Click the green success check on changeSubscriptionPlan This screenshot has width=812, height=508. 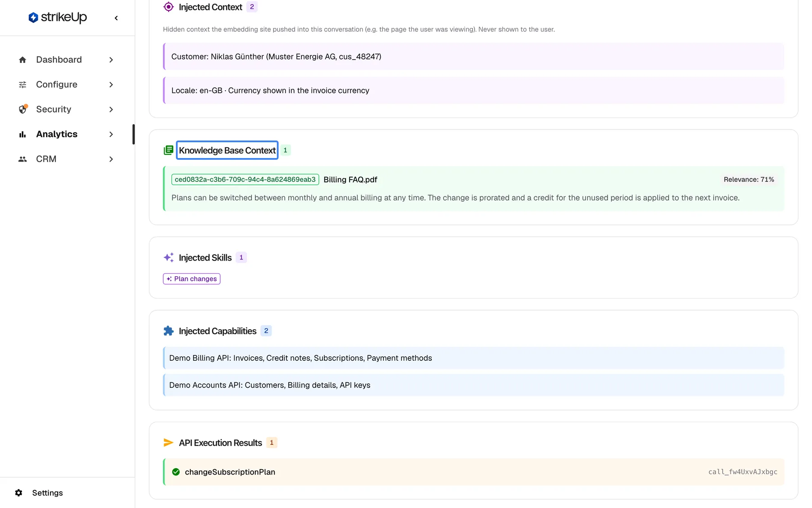176,472
